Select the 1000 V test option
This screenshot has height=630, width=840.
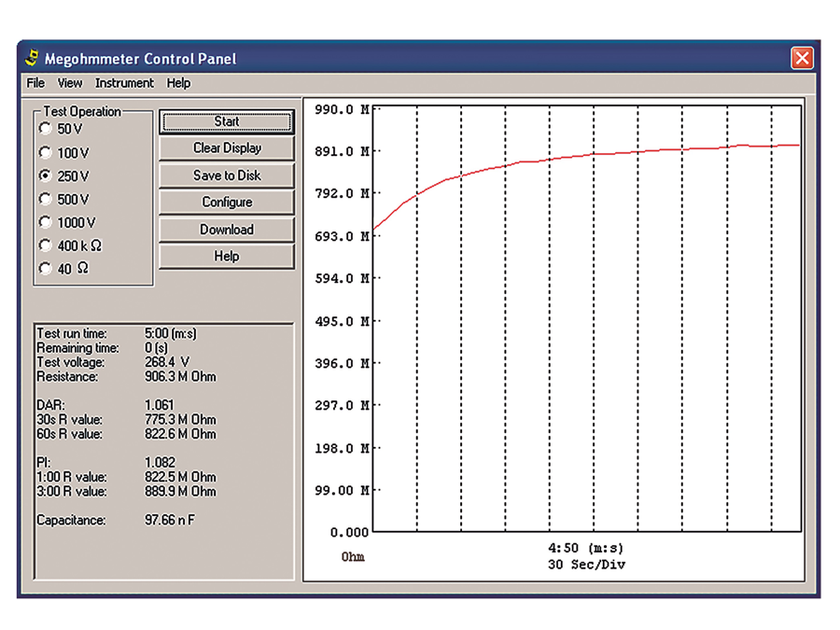(x=45, y=222)
